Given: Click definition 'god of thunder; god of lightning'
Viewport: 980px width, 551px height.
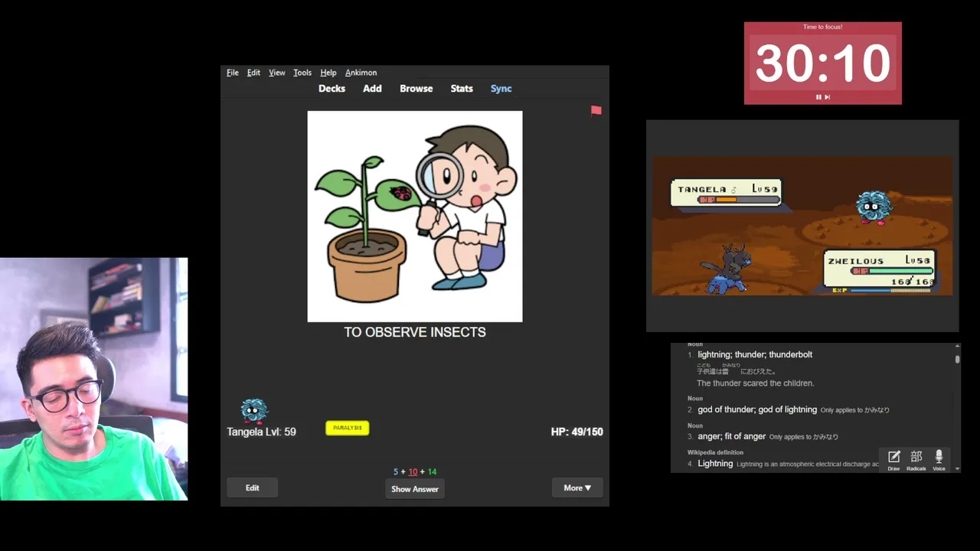Looking at the screenshot, I should [757, 409].
